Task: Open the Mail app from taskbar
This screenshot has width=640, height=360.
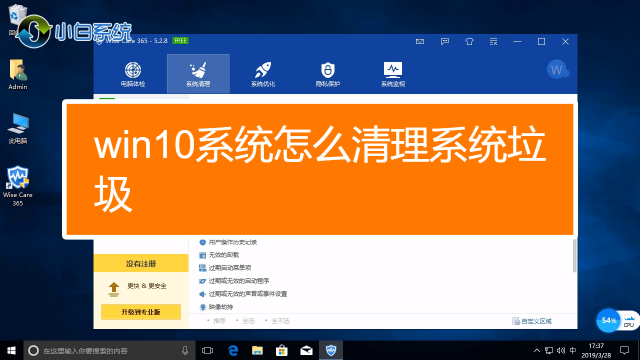Action: (x=306, y=351)
